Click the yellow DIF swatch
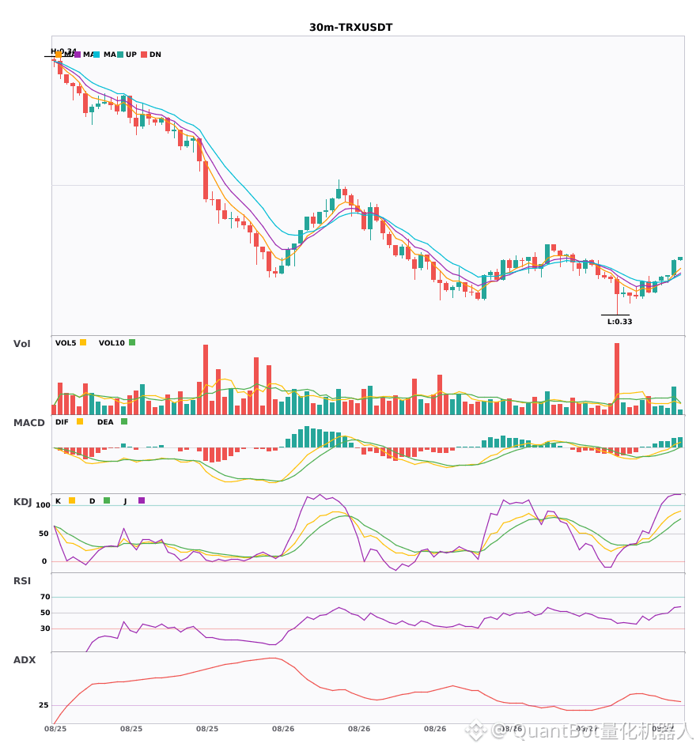 point(80,421)
